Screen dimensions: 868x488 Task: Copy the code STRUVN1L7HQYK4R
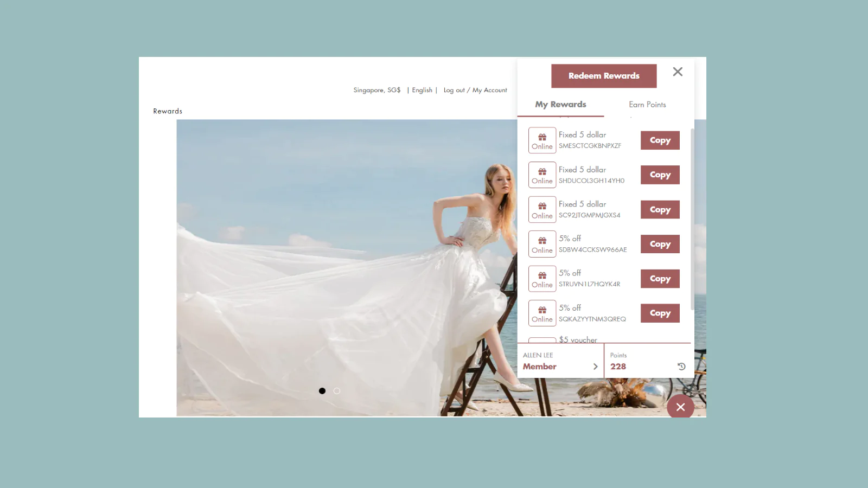(x=660, y=279)
